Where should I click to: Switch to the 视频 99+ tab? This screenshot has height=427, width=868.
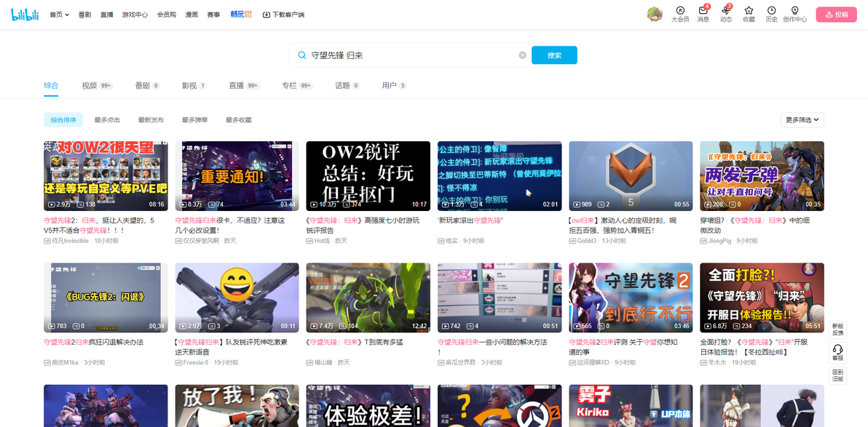point(98,86)
